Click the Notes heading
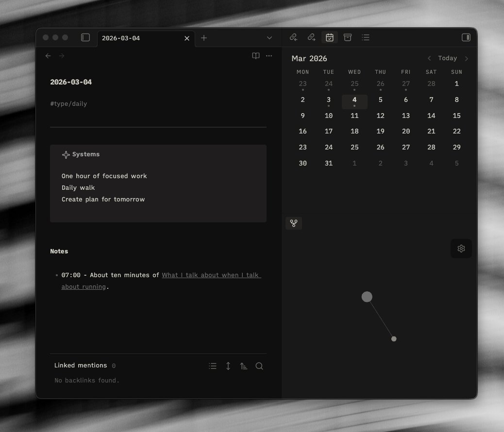The image size is (504, 432). pyautogui.click(x=59, y=251)
